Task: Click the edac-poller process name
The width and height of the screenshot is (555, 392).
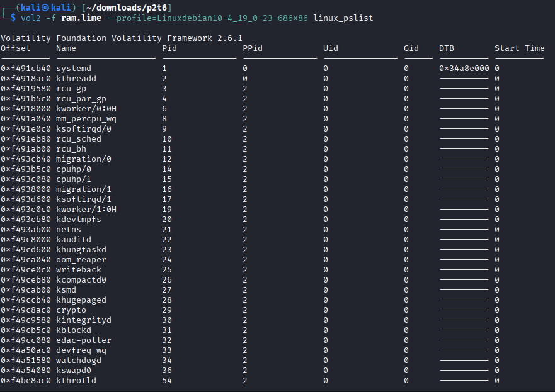Action: pyautogui.click(x=84, y=340)
